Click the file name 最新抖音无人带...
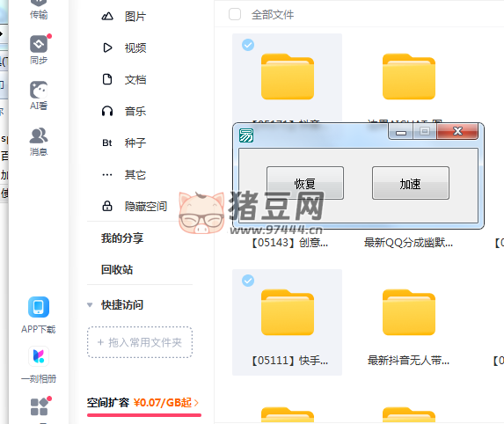 tap(408, 361)
